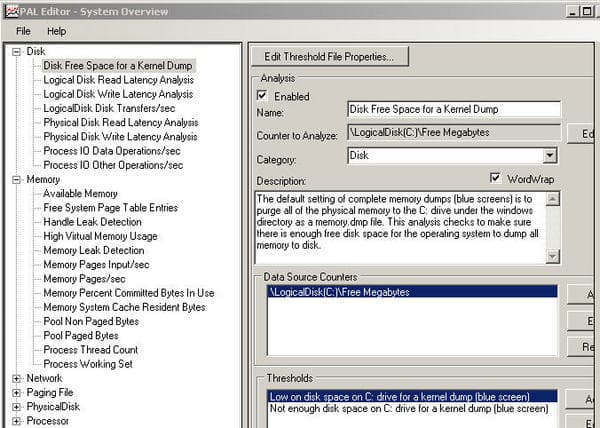
Task: Select Process IO Data Operations/sec
Action: (x=112, y=151)
